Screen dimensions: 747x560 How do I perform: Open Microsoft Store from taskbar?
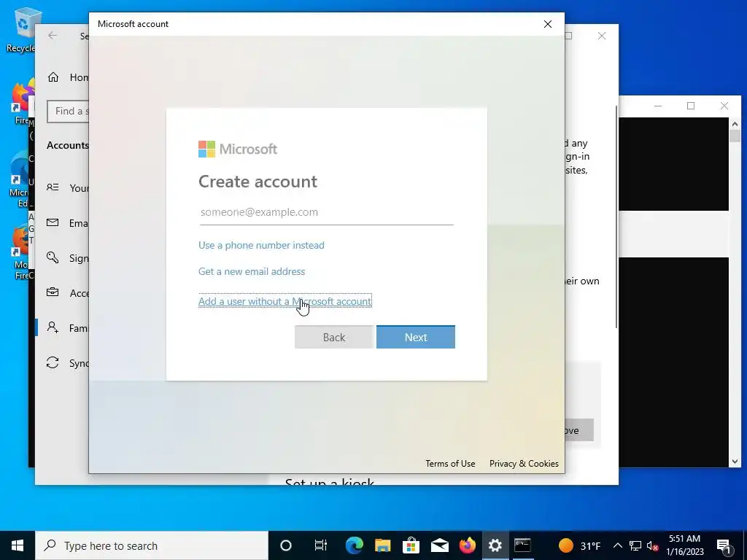(x=411, y=545)
